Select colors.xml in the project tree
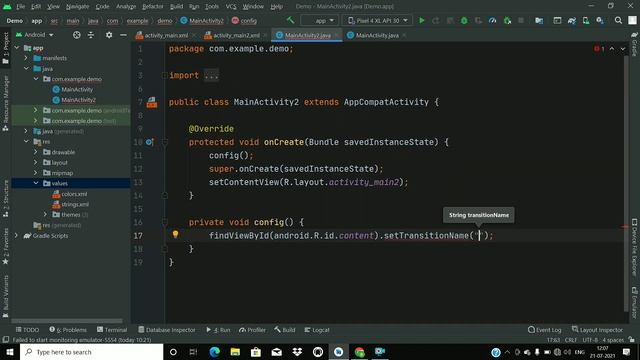 74,194
